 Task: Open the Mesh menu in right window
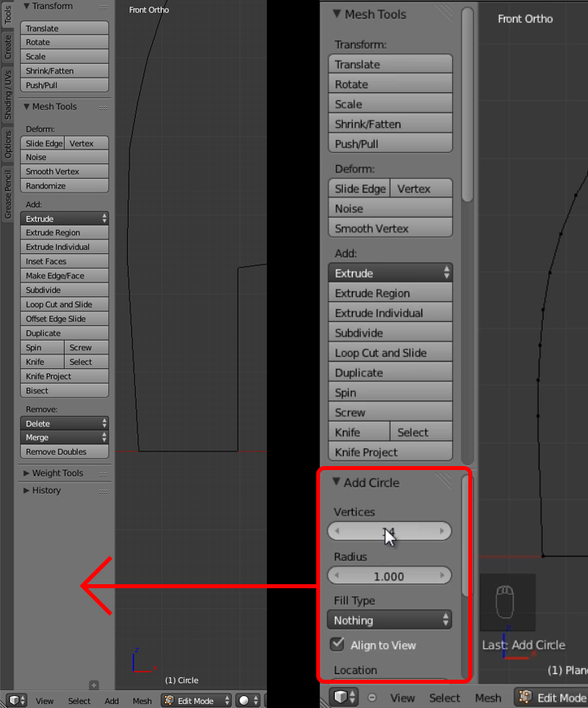488,697
